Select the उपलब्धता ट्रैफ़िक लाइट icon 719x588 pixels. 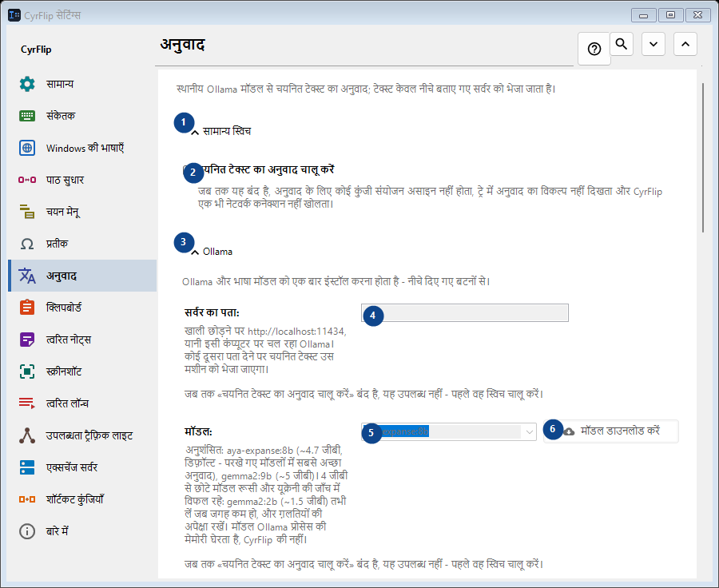tap(27, 435)
